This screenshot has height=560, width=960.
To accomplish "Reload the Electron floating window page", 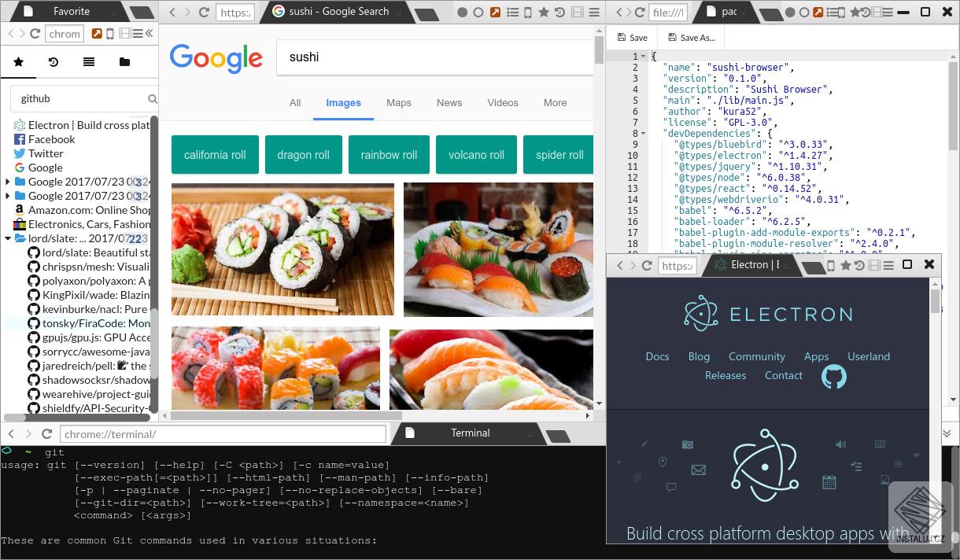I will coord(647,266).
